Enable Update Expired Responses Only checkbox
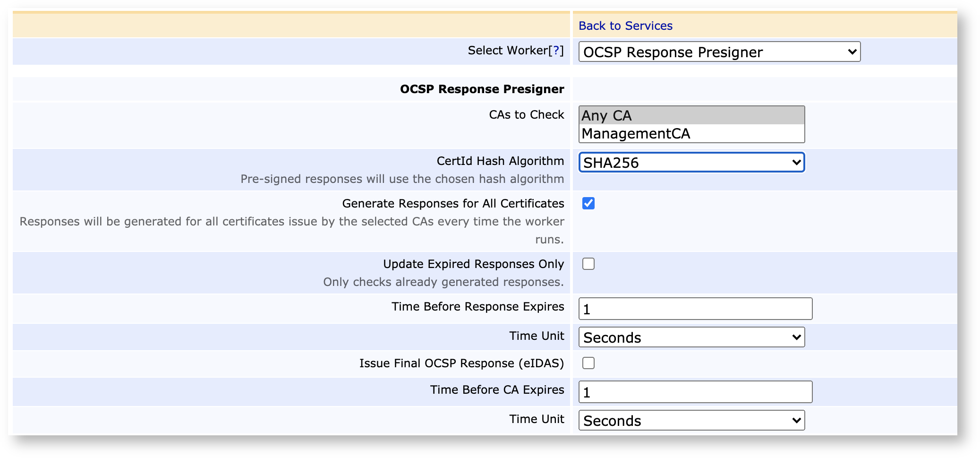This screenshot has height=458, width=980. tap(588, 264)
